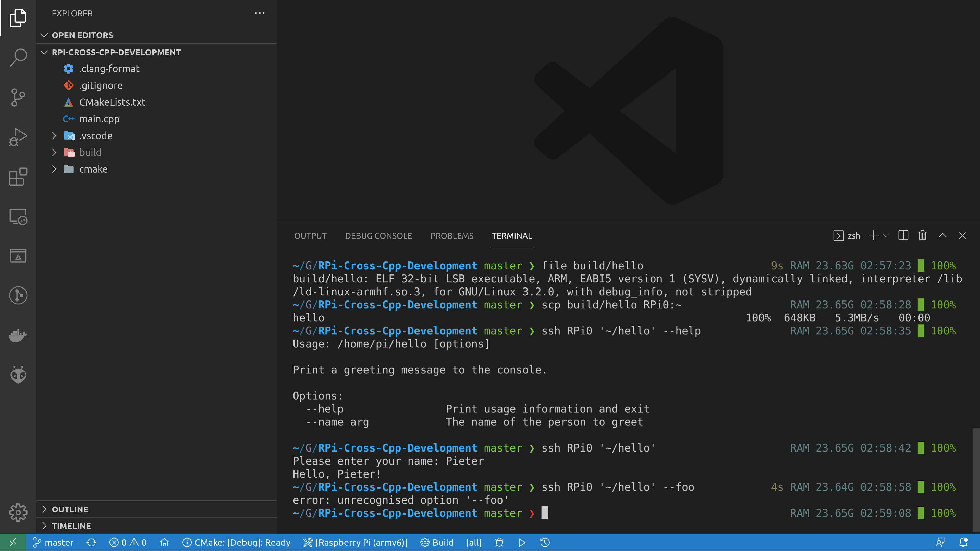Switch to the OUTPUT panel tab
Screen dimensions: 980x551
coord(310,236)
